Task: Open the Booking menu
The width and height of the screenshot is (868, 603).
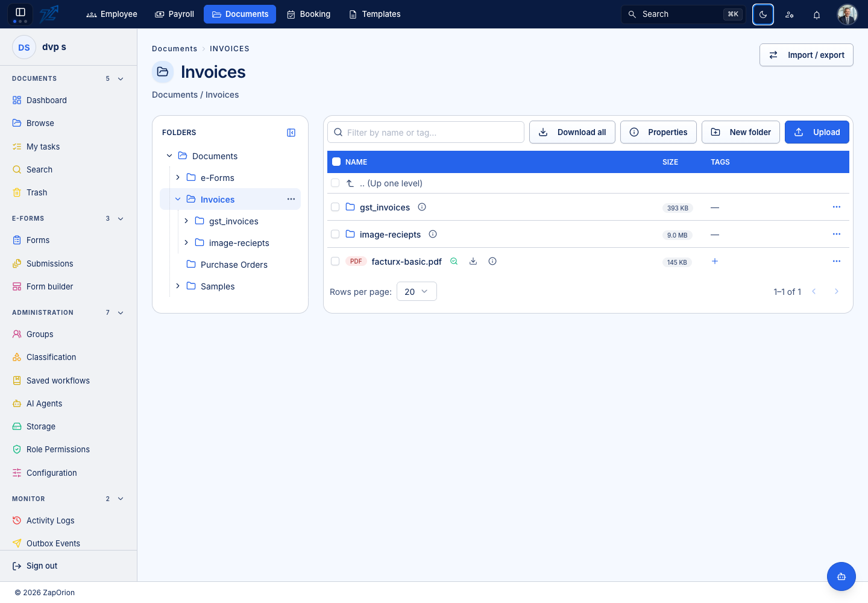Action: (309, 14)
